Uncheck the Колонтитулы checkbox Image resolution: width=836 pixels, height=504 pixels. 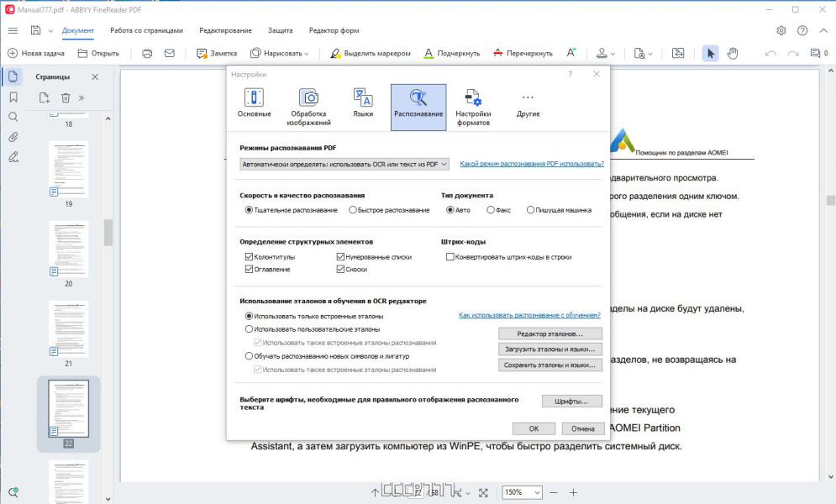coord(249,257)
